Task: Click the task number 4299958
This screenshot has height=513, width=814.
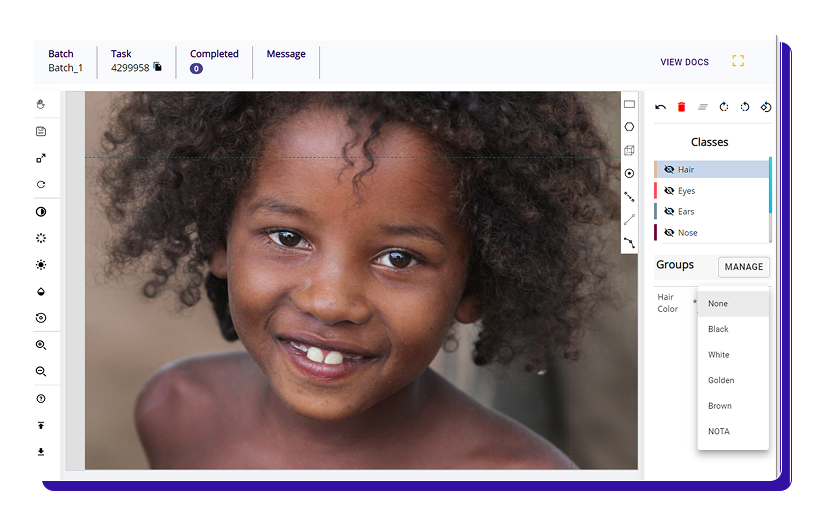Action: coord(130,68)
